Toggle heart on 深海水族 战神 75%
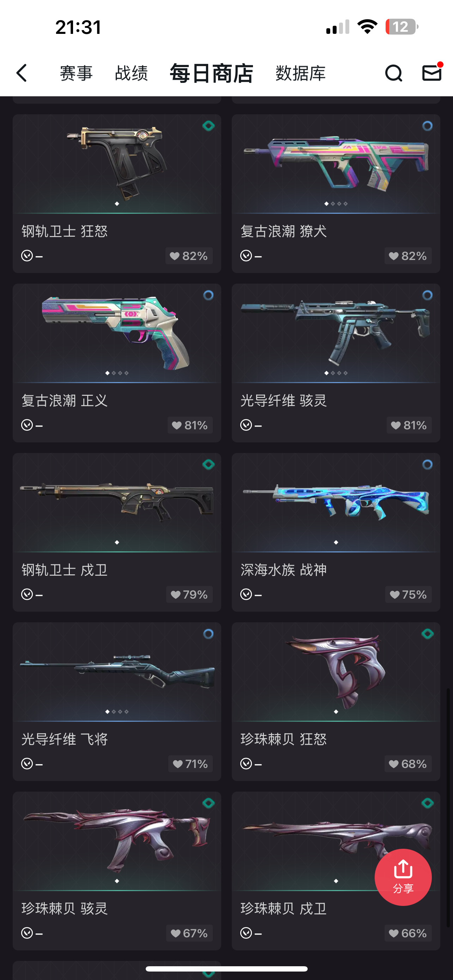The width and height of the screenshot is (453, 980). (409, 594)
